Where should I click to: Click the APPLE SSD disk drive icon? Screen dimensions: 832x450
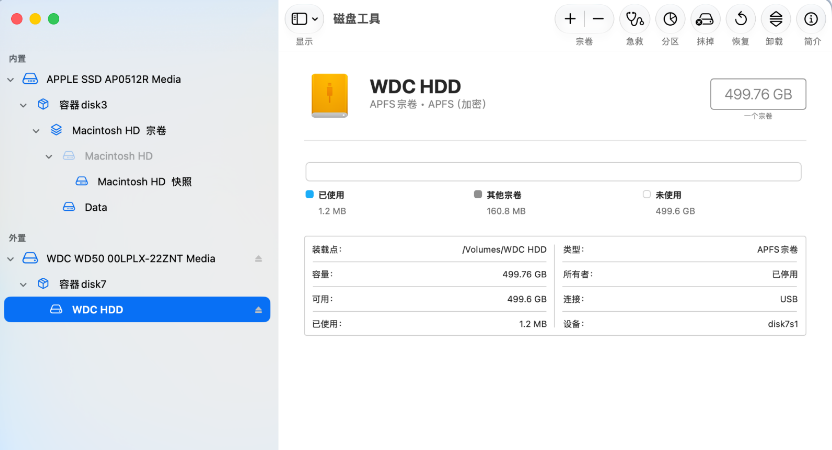30,79
